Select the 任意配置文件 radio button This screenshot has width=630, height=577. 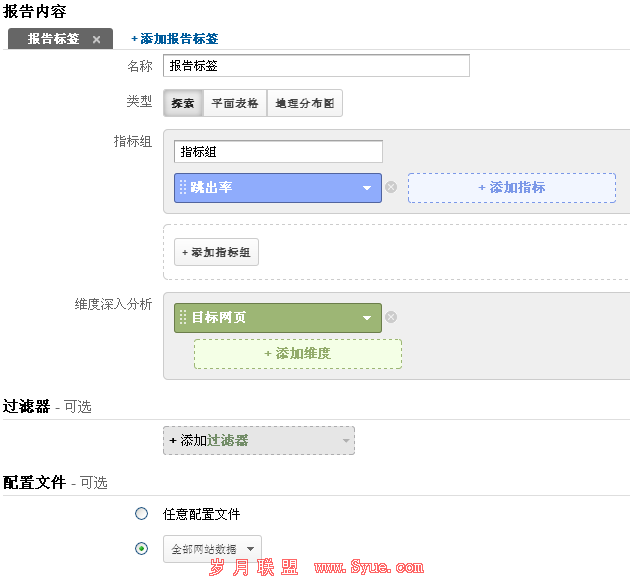[141, 514]
